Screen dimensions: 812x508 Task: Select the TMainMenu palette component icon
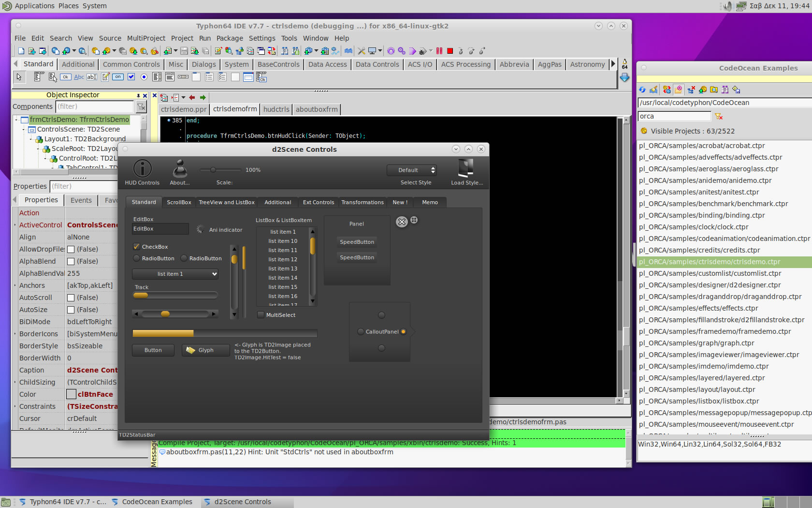pos(39,76)
